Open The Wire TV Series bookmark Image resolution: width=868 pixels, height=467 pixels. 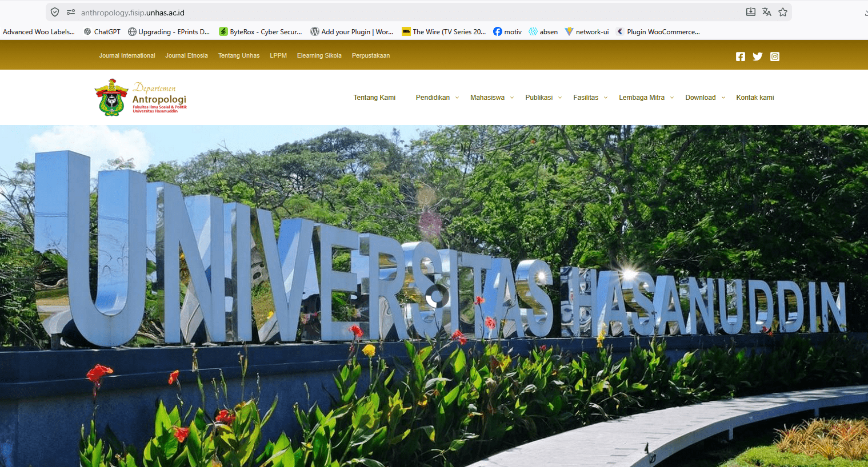tap(443, 32)
